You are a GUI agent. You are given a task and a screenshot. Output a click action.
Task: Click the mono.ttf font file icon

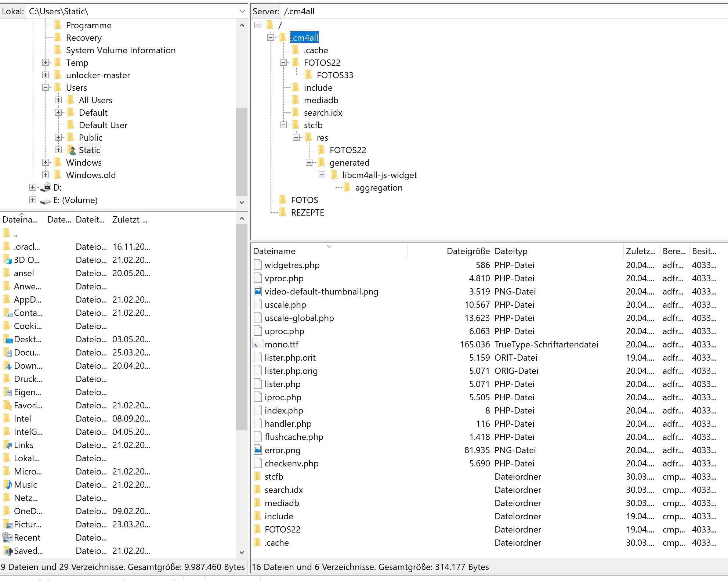258,344
